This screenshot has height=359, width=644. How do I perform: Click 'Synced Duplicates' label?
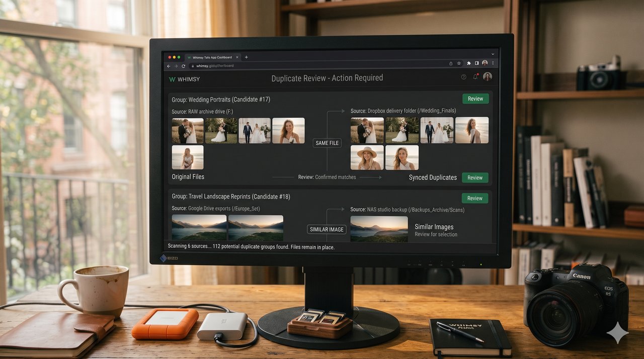pos(433,177)
